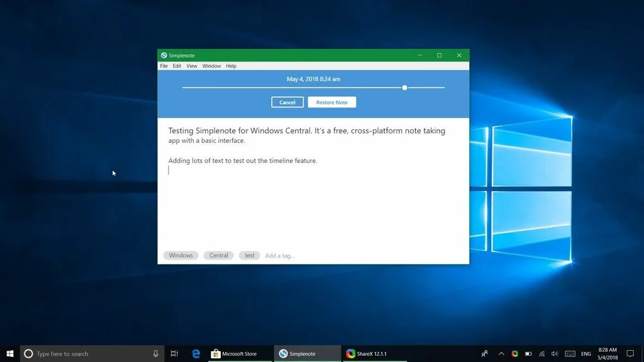Select the Windows tag
Image resolution: width=644 pixels, height=362 pixels.
[180, 255]
